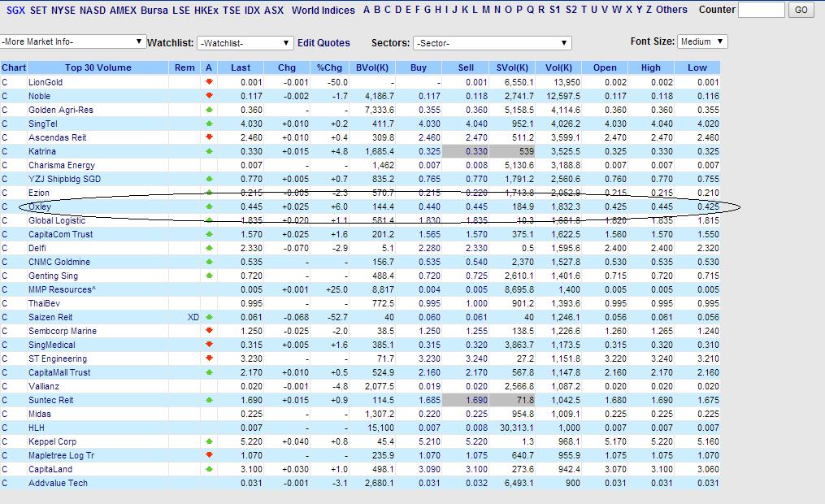Open the Edit Quotes link

[x=323, y=43]
